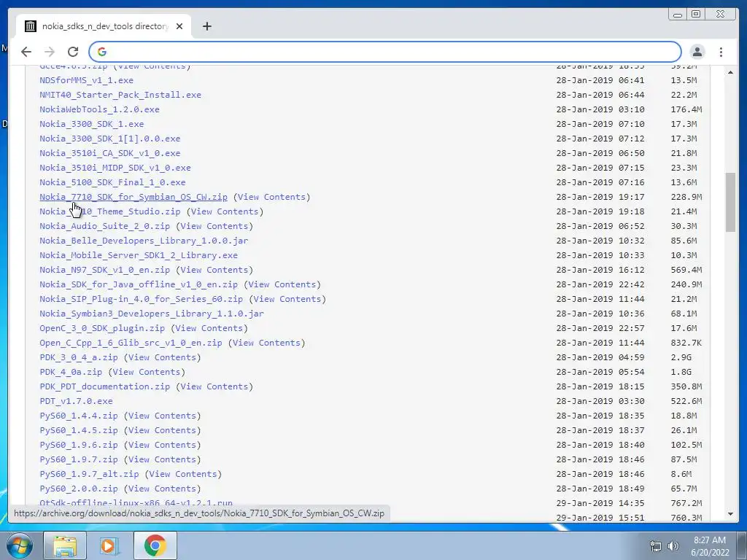Download Nokia_Symbian3_Developers_Library_1.1.0.jar
This screenshot has height=560, width=747.
point(152,314)
